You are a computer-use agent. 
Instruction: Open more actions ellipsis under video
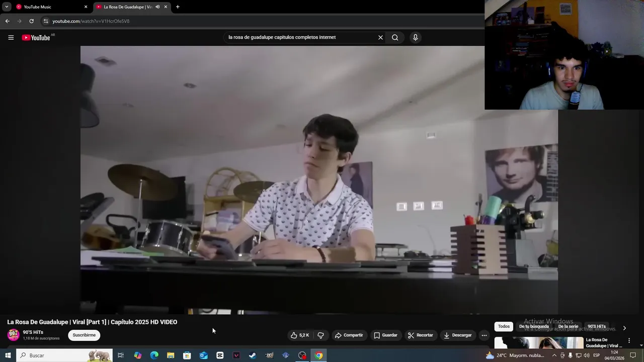click(484, 335)
